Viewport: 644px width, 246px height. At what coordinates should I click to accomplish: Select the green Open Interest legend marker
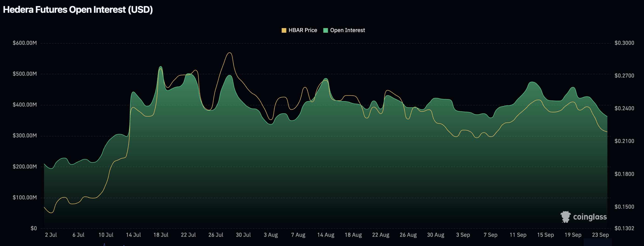point(325,30)
